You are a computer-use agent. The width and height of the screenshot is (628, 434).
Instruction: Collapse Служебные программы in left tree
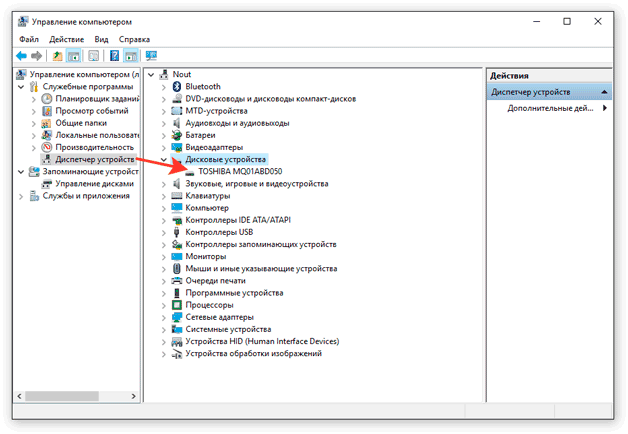pos(21,86)
